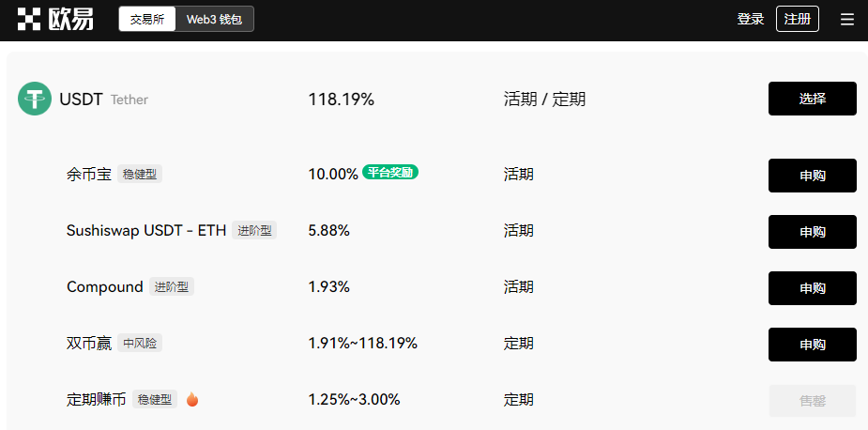Image resolution: width=868 pixels, height=430 pixels.
Task: Click 申购 for 余币宝
Action: [x=812, y=176]
